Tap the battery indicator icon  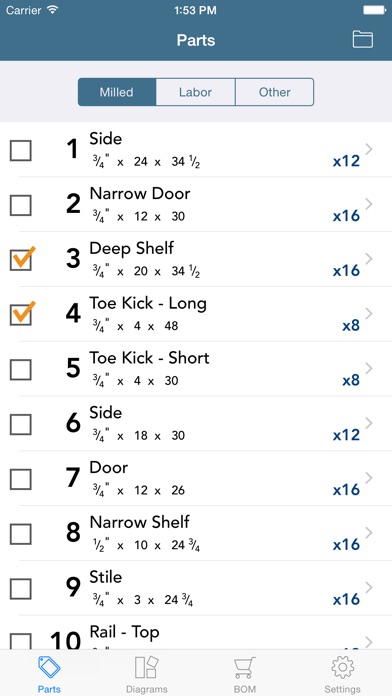click(x=374, y=10)
